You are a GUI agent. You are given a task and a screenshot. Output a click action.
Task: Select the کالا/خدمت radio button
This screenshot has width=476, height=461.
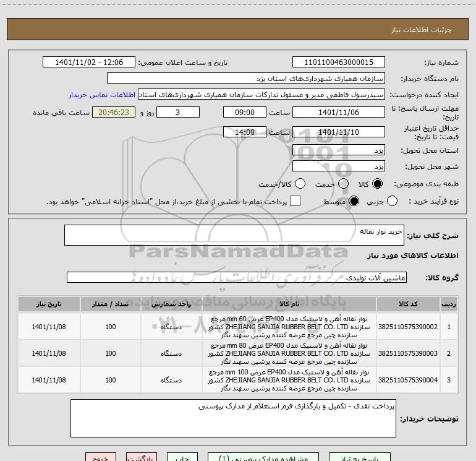(300, 184)
